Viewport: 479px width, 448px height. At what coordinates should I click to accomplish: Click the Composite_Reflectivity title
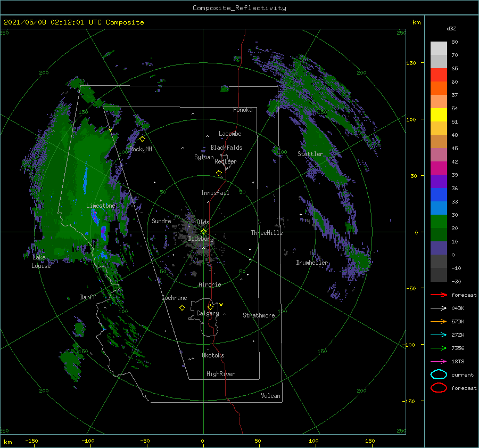[x=239, y=8]
